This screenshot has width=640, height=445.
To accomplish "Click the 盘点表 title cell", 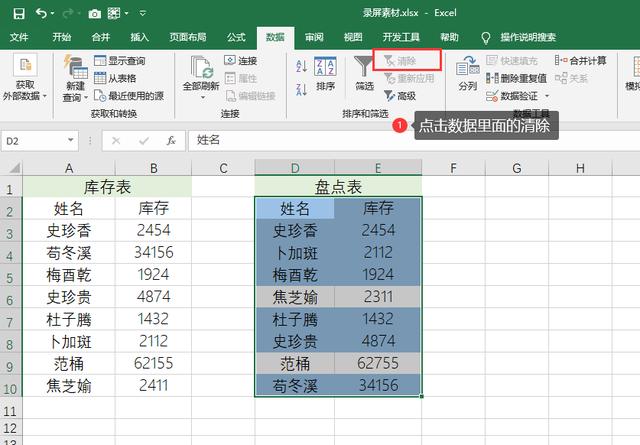I will click(338, 187).
